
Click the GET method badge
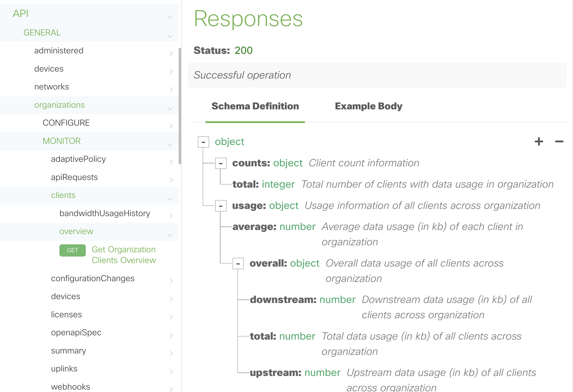(x=73, y=250)
